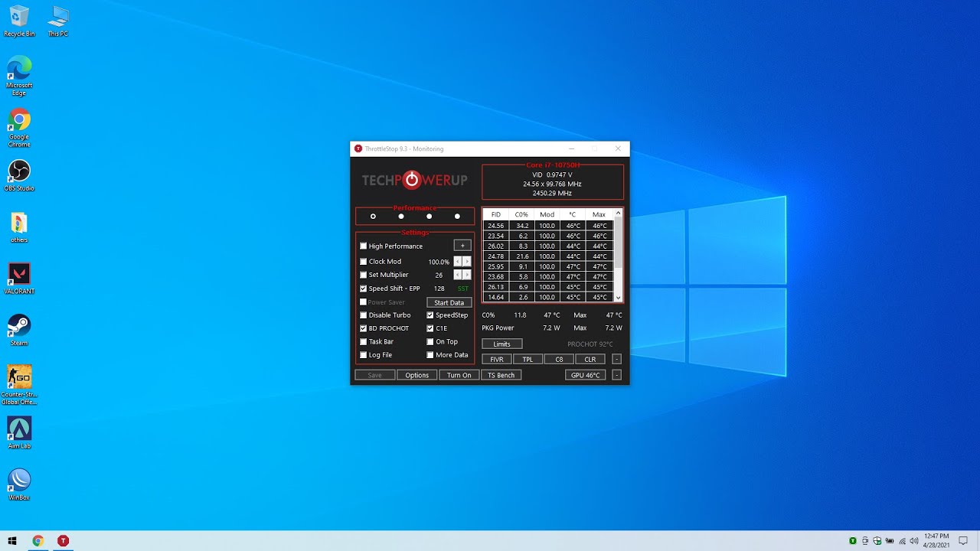Decrease Set Multiplier with the left arrow
Image resolution: width=980 pixels, height=551 pixels.
pyautogui.click(x=458, y=275)
